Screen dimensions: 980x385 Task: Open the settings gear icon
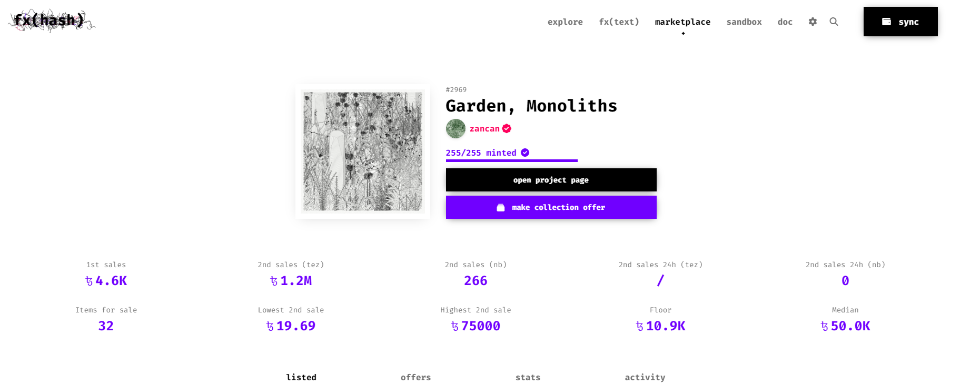813,22
